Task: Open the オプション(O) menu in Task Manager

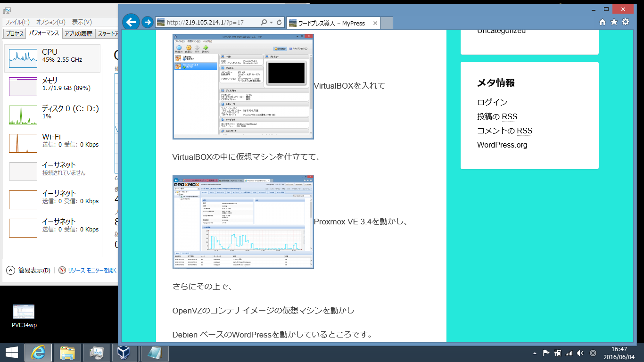Action: [x=50, y=22]
